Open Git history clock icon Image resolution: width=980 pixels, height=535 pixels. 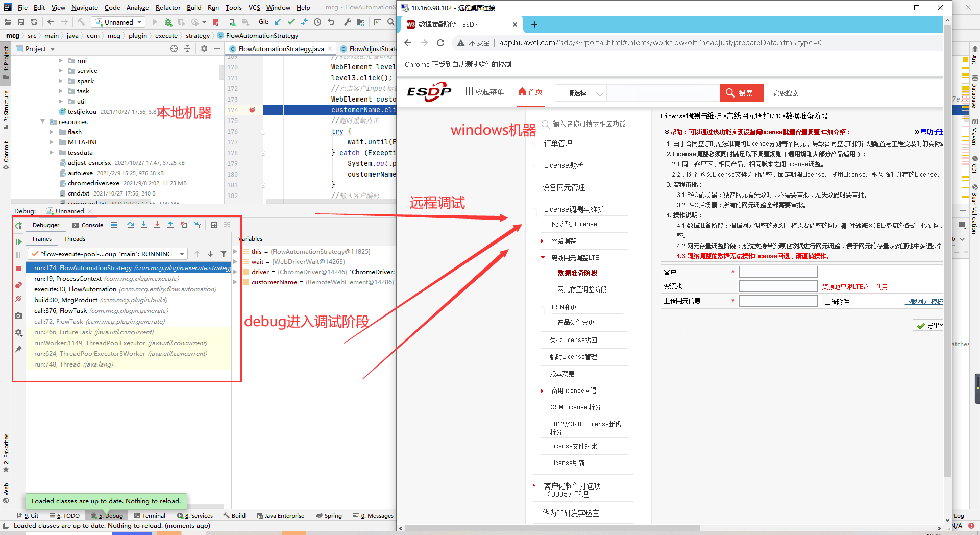(317, 22)
